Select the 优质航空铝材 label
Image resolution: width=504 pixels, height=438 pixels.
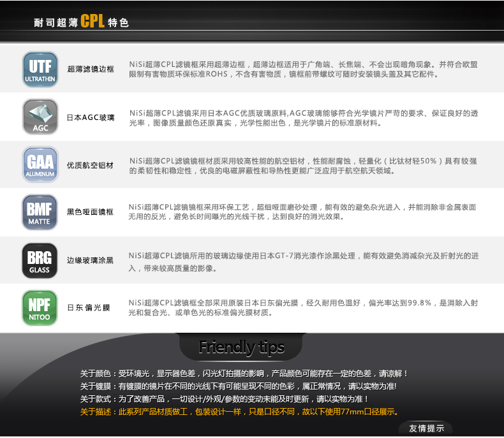coord(91,165)
